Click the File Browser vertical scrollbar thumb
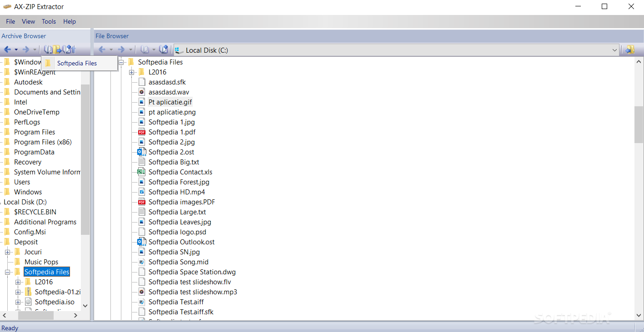The width and height of the screenshot is (644, 332). point(639,124)
